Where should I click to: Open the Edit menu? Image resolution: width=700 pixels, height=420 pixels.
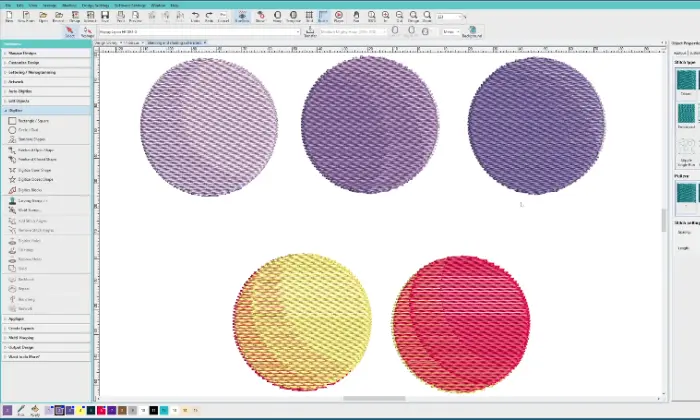20,5
